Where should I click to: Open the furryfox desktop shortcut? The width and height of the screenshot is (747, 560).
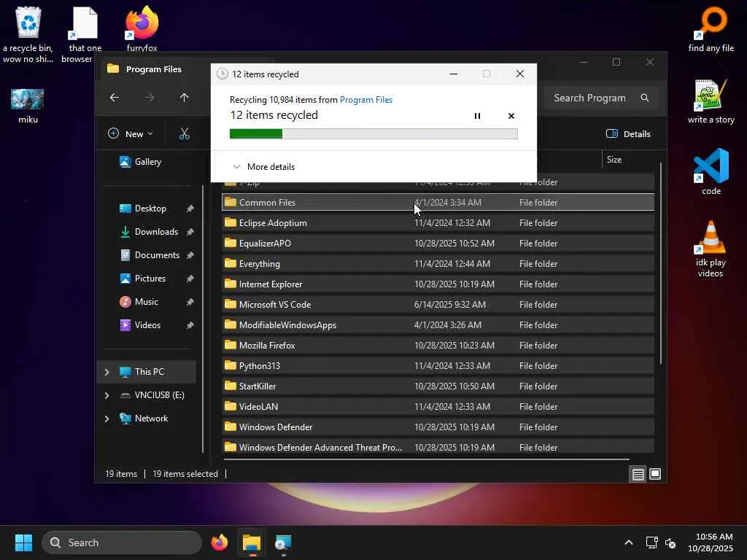coord(142,28)
